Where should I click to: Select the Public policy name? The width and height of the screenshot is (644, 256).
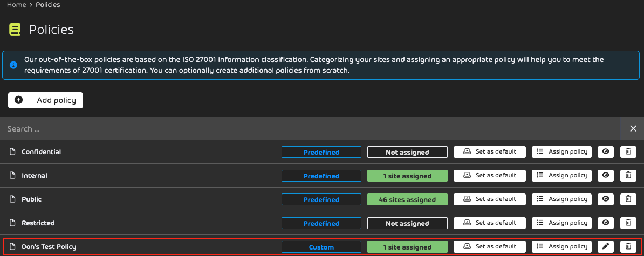pyautogui.click(x=32, y=199)
